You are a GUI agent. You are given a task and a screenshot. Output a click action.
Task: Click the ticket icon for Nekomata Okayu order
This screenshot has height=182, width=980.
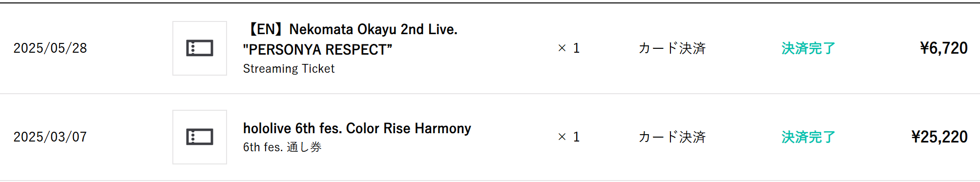tap(200, 48)
